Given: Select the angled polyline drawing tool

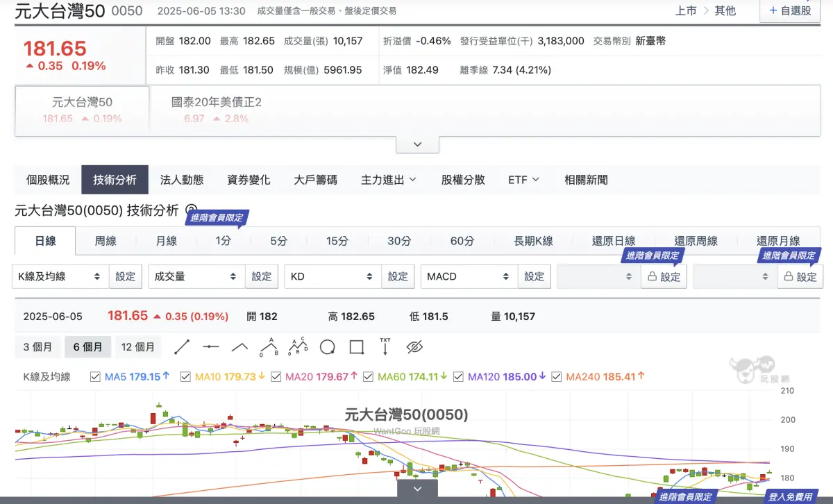Looking at the screenshot, I should tap(239, 346).
